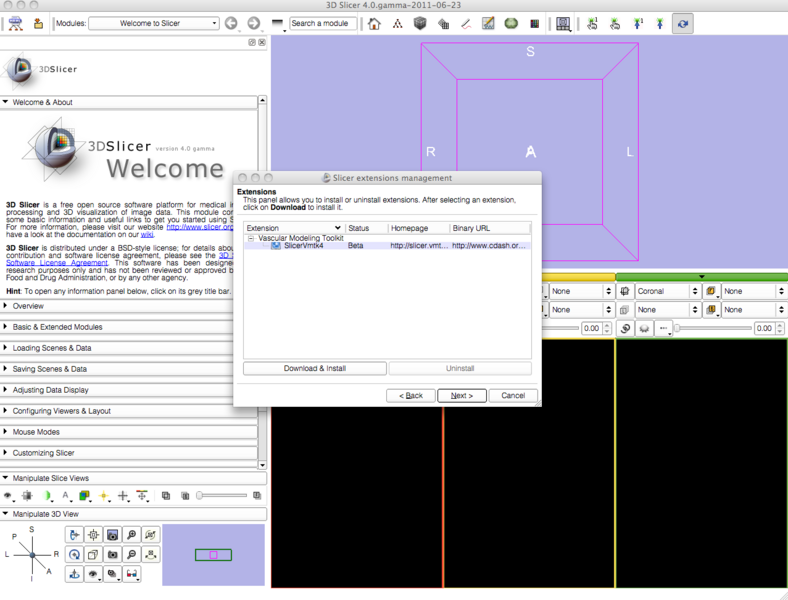788x600 pixels.
Task: Click the zoom in button for 3D view
Action: coord(131,536)
